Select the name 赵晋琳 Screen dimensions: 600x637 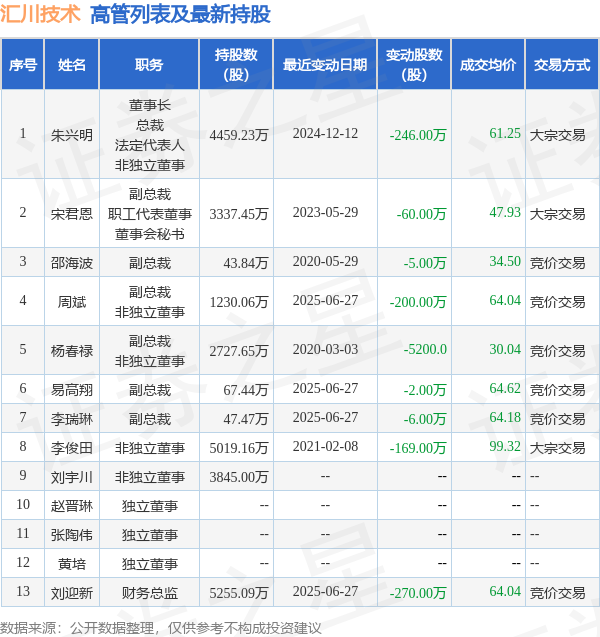(71, 506)
